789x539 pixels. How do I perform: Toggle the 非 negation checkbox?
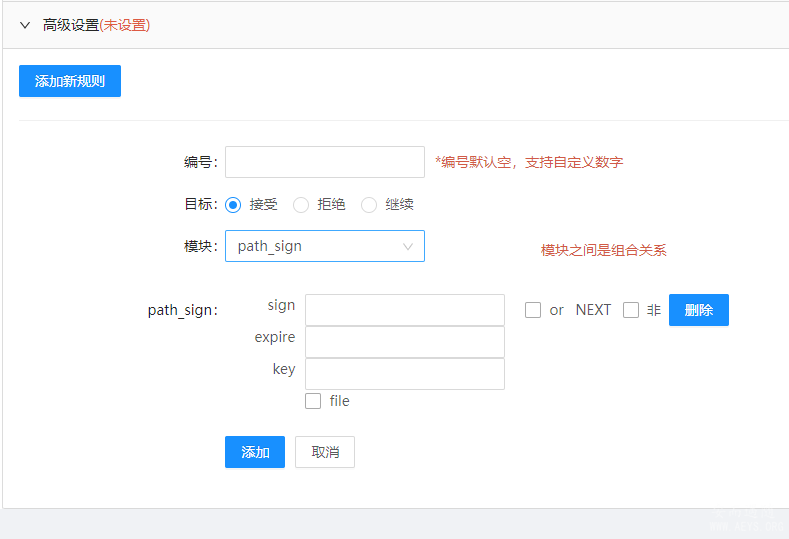pos(631,310)
